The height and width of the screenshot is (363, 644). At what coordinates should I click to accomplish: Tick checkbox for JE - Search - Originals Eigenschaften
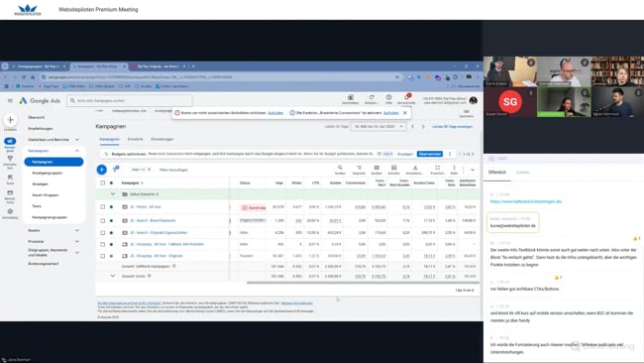pos(103,233)
